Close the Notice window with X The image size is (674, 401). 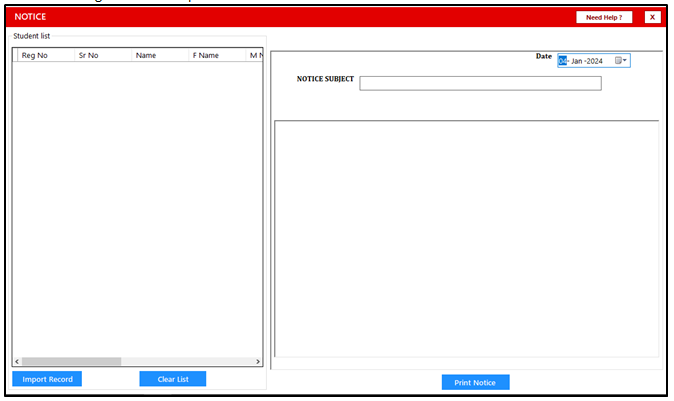click(652, 17)
